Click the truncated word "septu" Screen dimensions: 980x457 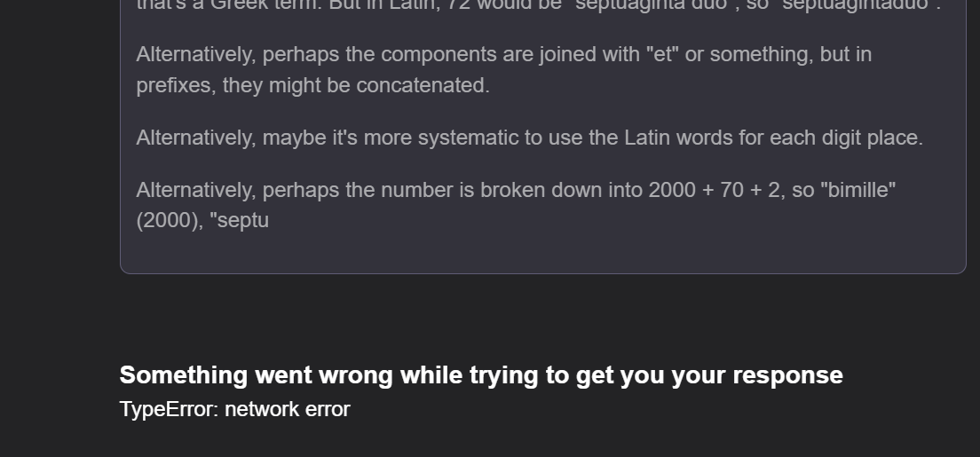pyautogui.click(x=239, y=221)
